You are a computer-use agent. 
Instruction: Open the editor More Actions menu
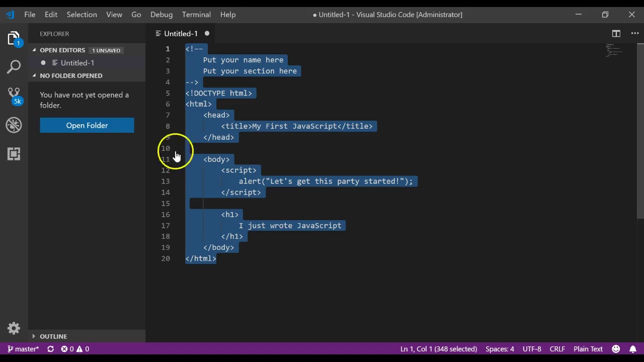coord(635,34)
